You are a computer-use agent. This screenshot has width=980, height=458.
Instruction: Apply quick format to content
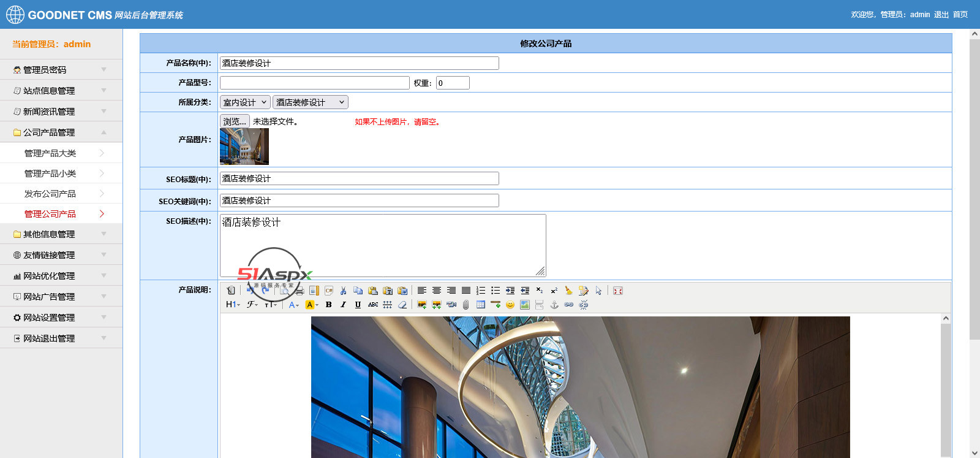tap(584, 291)
